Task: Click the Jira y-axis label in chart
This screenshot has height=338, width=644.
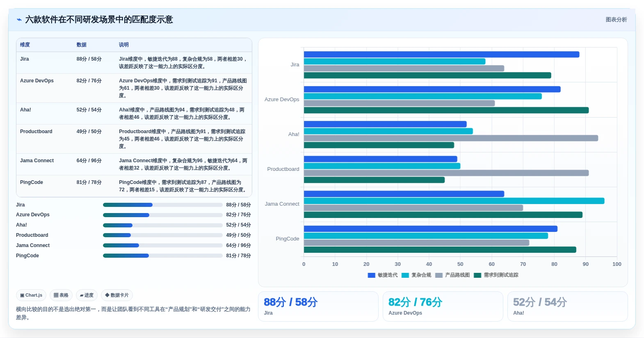Action: [295, 65]
